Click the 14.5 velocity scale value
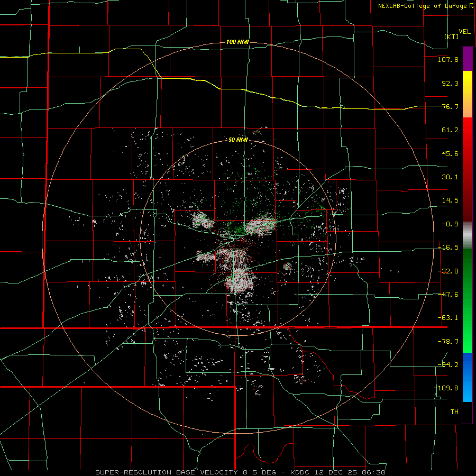 [x=450, y=200]
